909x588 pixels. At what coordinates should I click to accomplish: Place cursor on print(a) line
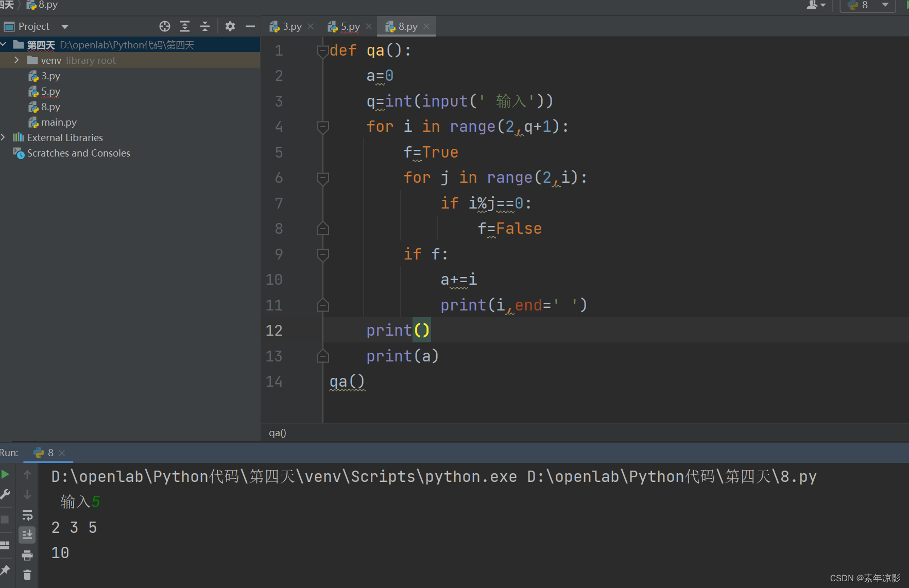pyautogui.click(x=402, y=356)
